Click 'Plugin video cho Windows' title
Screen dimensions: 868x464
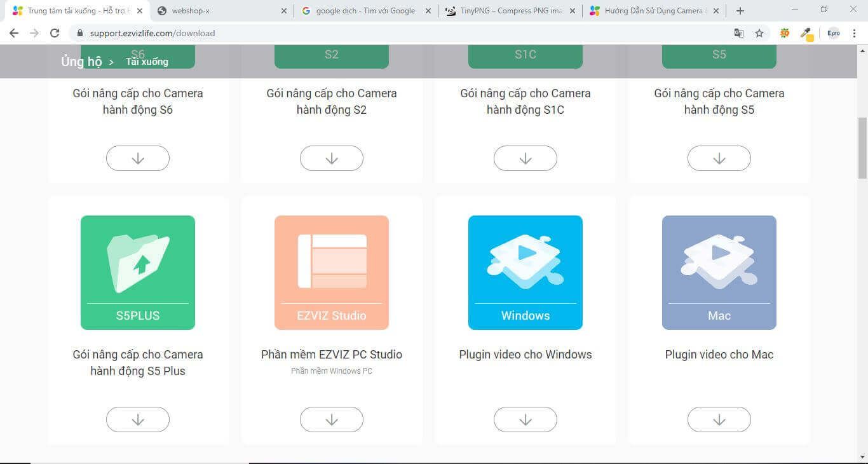point(526,355)
